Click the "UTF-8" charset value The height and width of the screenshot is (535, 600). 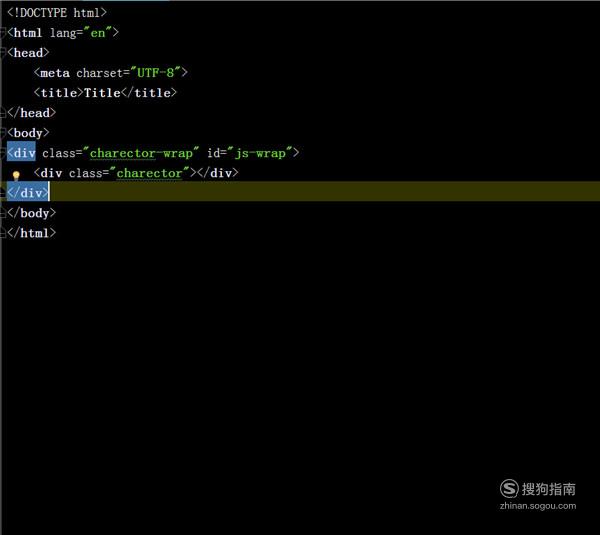coord(155,73)
